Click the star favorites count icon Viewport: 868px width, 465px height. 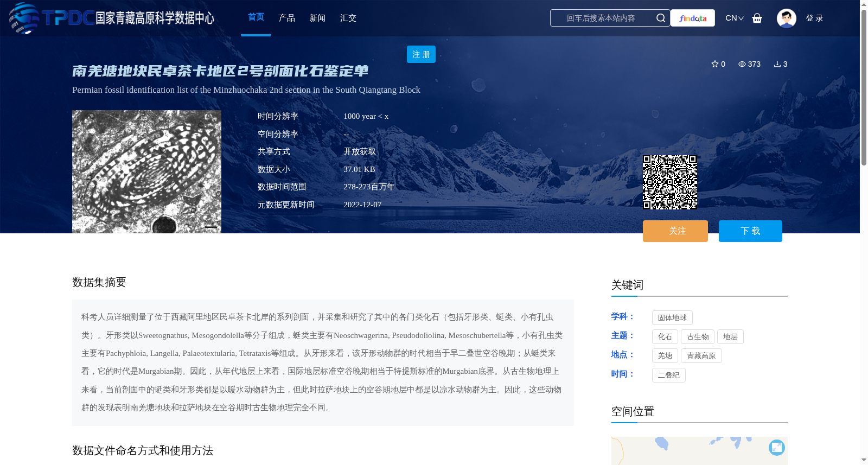715,64
